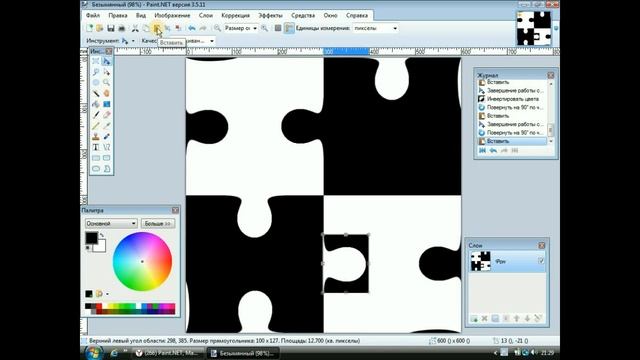Click the Zoom In magnifier icon
The height and width of the screenshot is (360, 640).
point(264,28)
